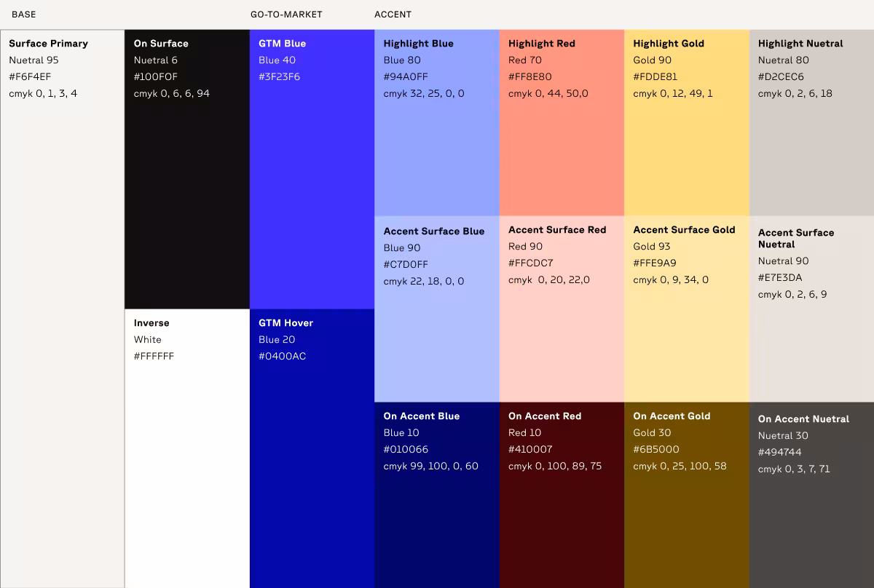
Task: Click the text cmyk 0, 100, 89, 75
Action: [555, 466]
